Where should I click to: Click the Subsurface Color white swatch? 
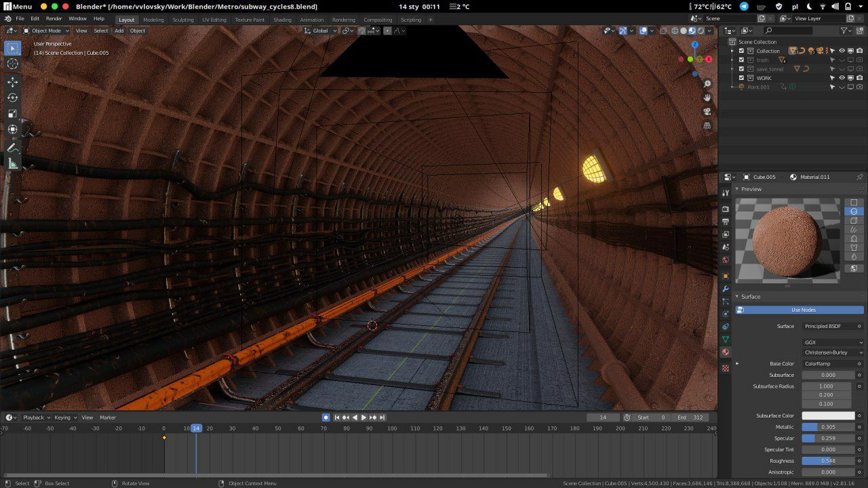828,415
